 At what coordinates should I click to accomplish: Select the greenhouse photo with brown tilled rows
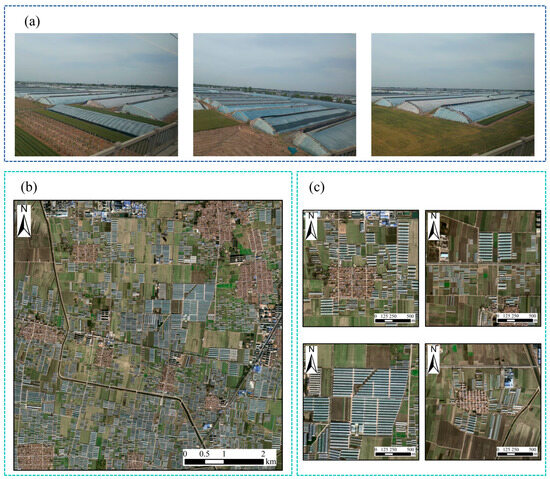click(x=96, y=95)
